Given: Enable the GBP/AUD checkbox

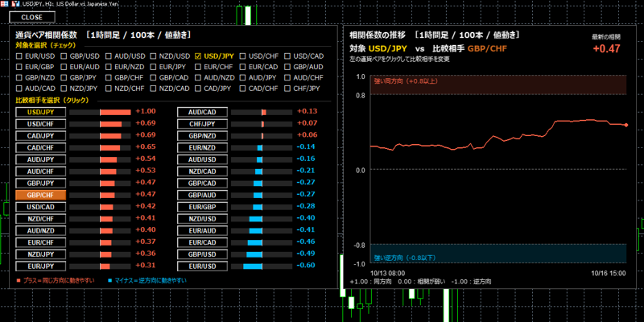Looking at the screenshot, I should 287,67.
